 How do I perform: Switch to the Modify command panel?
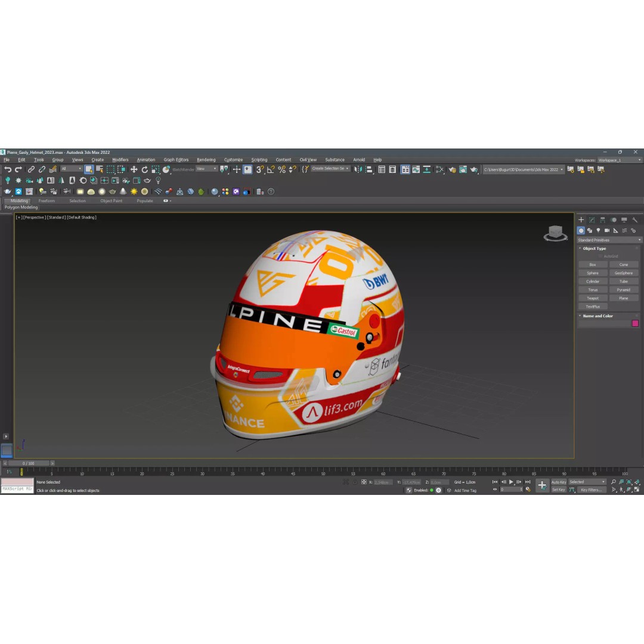point(590,219)
